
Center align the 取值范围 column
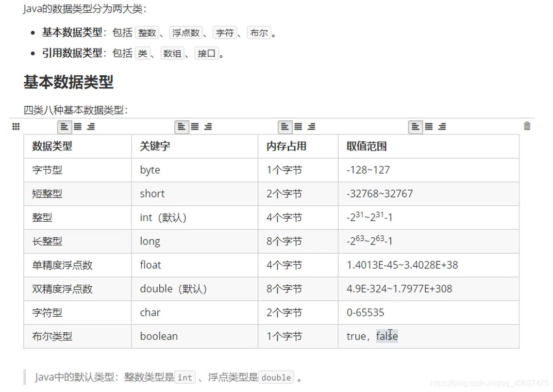click(429, 127)
